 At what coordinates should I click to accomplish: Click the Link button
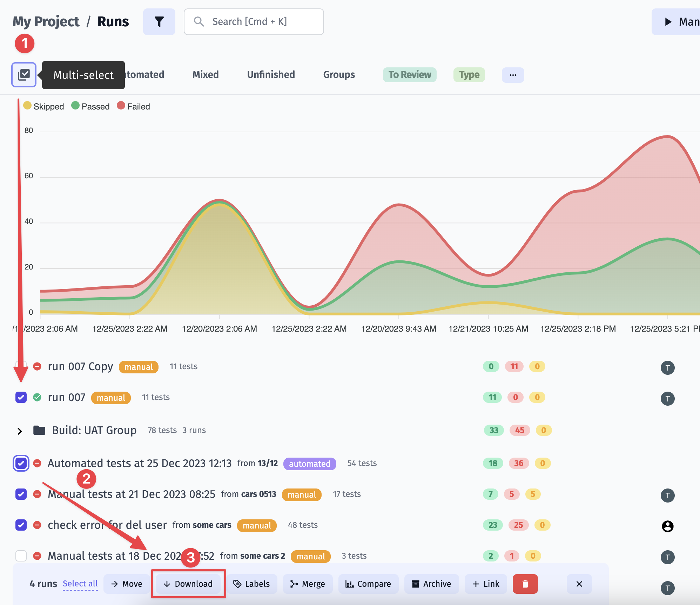tap(486, 584)
